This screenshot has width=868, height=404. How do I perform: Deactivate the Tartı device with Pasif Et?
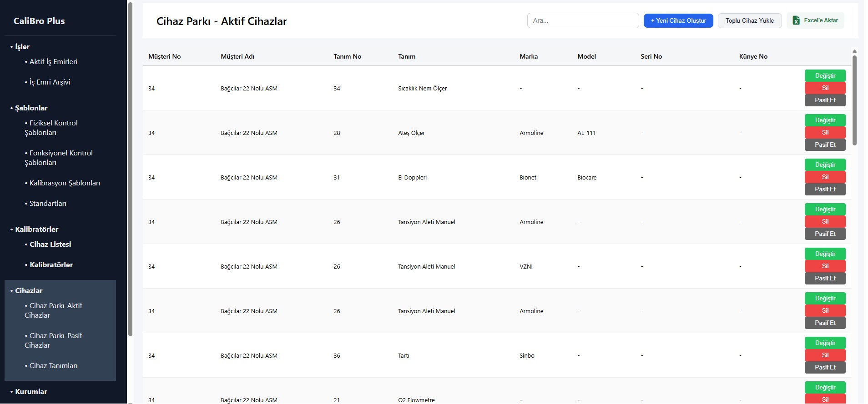click(x=825, y=368)
